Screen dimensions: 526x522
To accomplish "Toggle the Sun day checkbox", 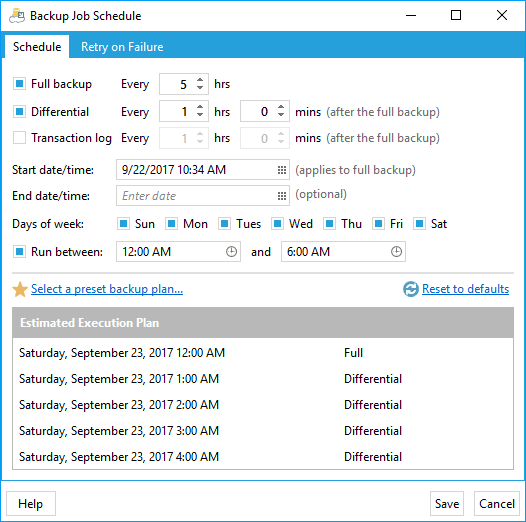I will (x=123, y=224).
